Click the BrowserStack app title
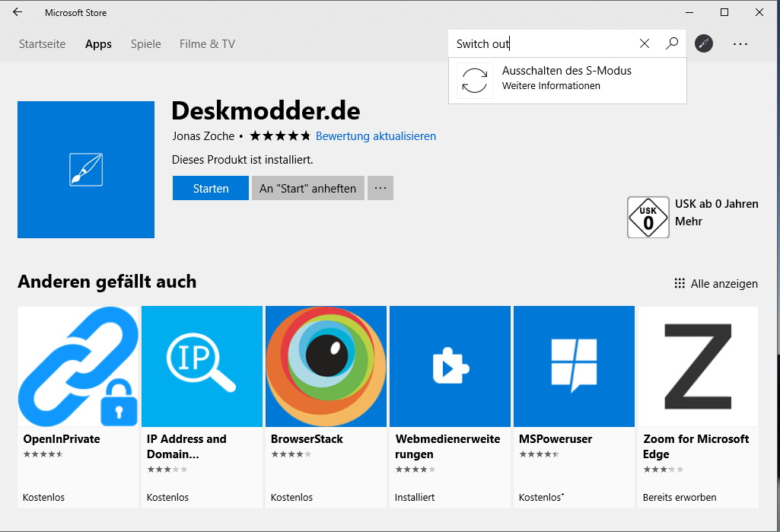This screenshot has width=780, height=532. (x=307, y=439)
